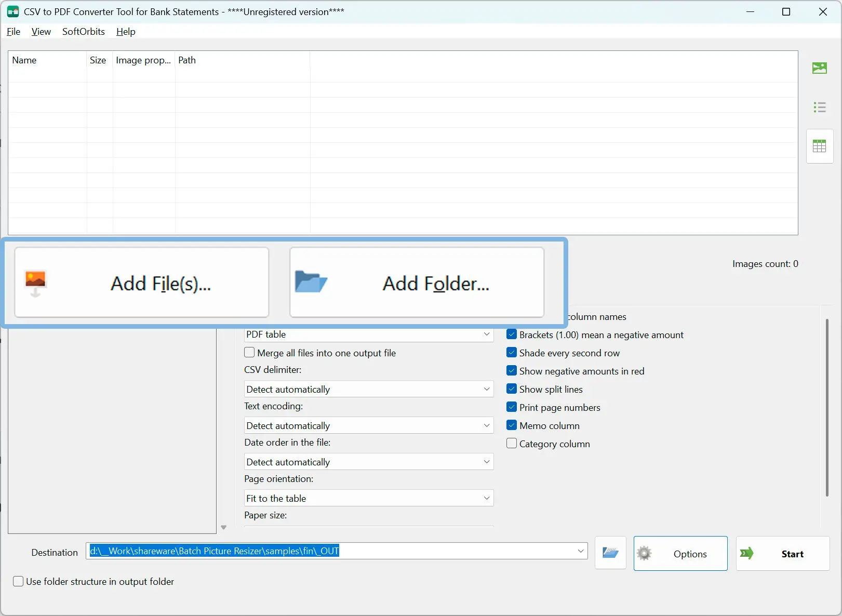This screenshot has height=616, width=842.
Task: Click the small down arrow below the preview pane
Action: tap(224, 528)
